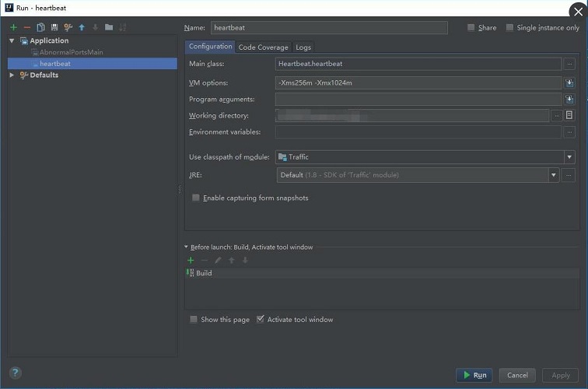
Task: Open JRE browse ellipsis button
Action: point(569,175)
